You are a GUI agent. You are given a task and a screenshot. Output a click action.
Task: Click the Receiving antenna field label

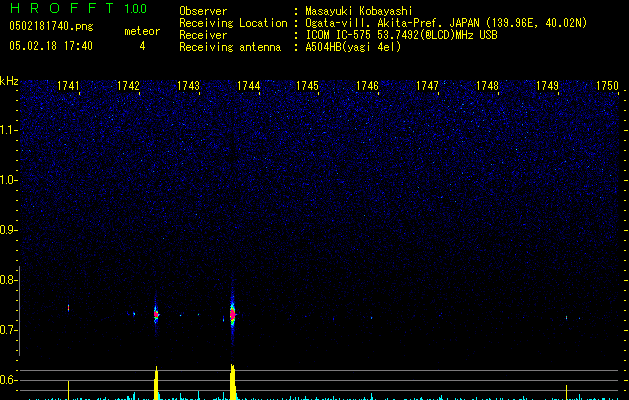click(230, 47)
